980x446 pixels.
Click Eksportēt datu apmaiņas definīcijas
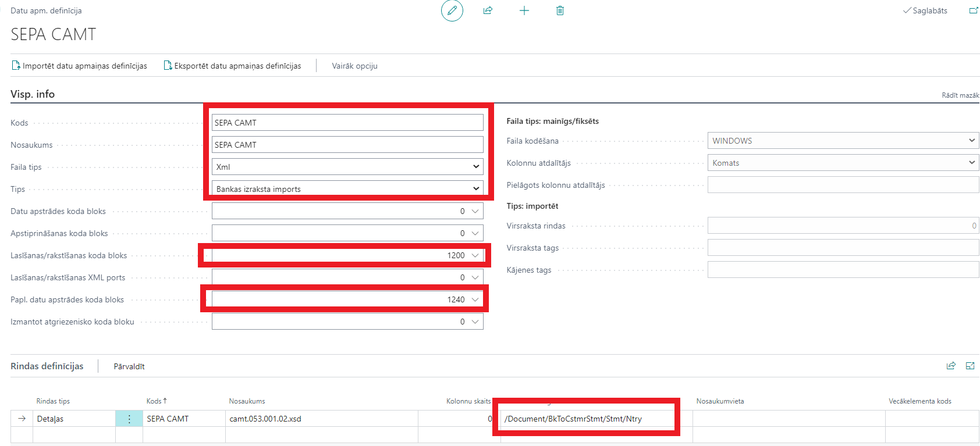click(x=232, y=66)
